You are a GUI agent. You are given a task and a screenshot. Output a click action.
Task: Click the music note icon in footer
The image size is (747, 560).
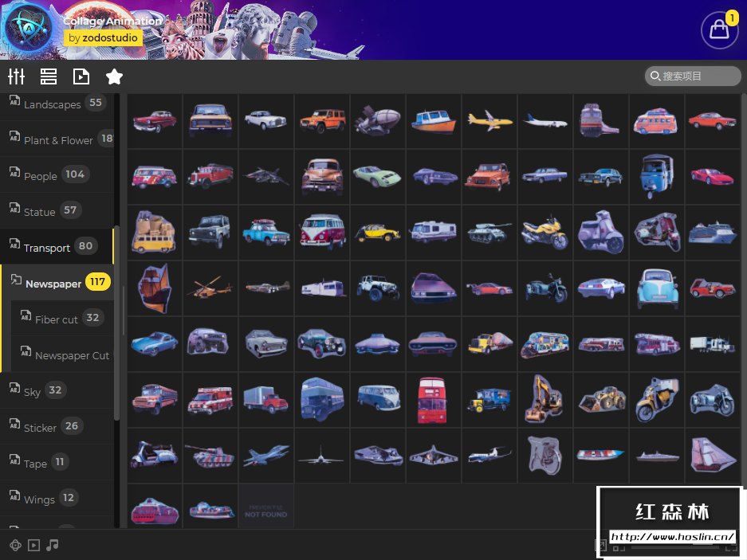(53, 545)
